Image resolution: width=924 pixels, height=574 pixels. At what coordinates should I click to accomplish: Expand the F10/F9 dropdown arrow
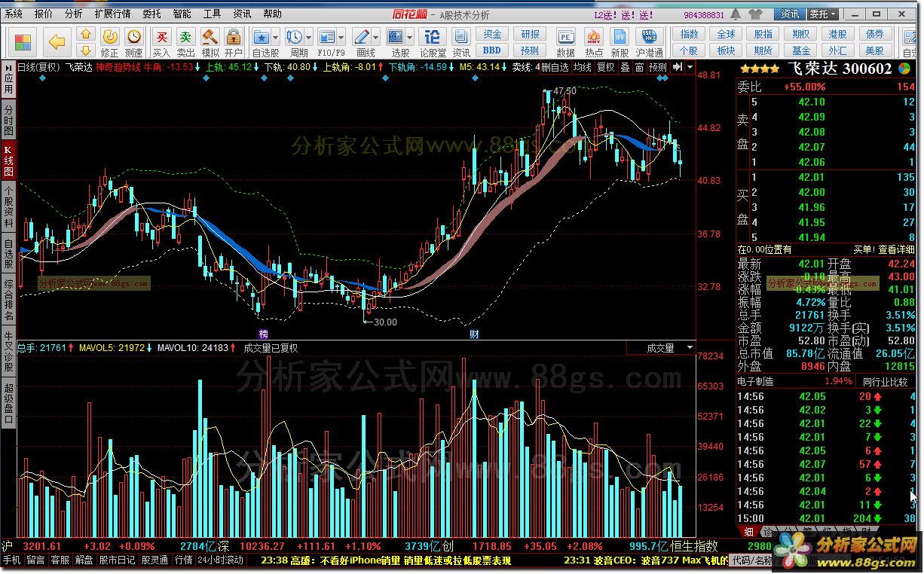click(x=341, y=37)
